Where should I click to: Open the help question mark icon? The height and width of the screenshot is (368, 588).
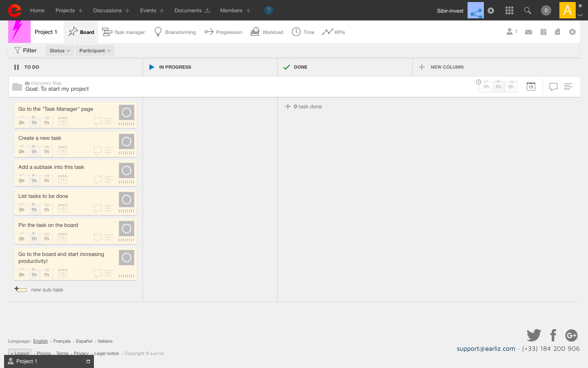(268, 11)
